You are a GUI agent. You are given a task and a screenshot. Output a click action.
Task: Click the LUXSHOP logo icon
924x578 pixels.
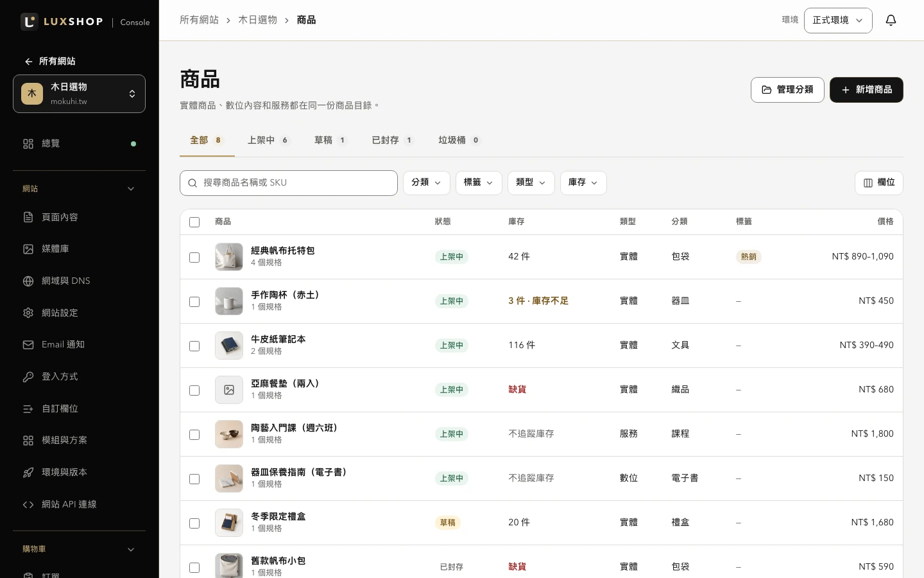(x=30, y=22)
